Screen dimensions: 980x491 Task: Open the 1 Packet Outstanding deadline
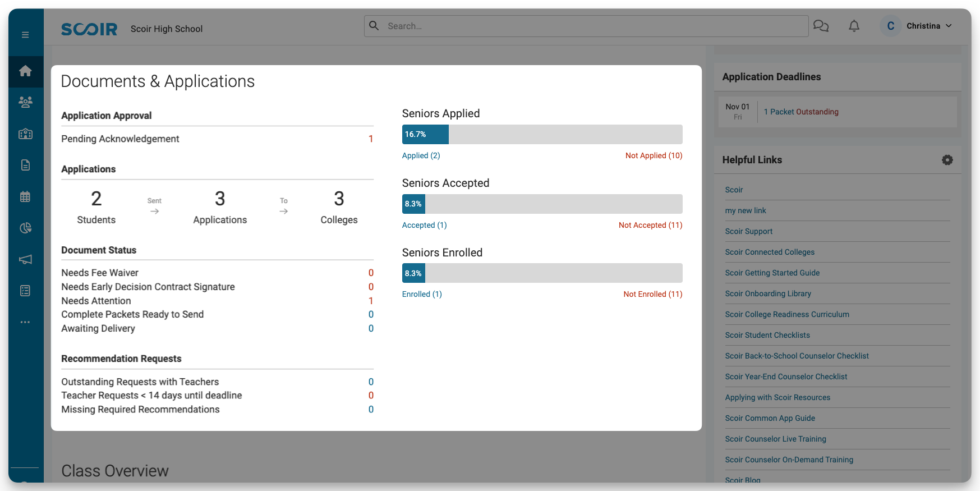point(800,112)
